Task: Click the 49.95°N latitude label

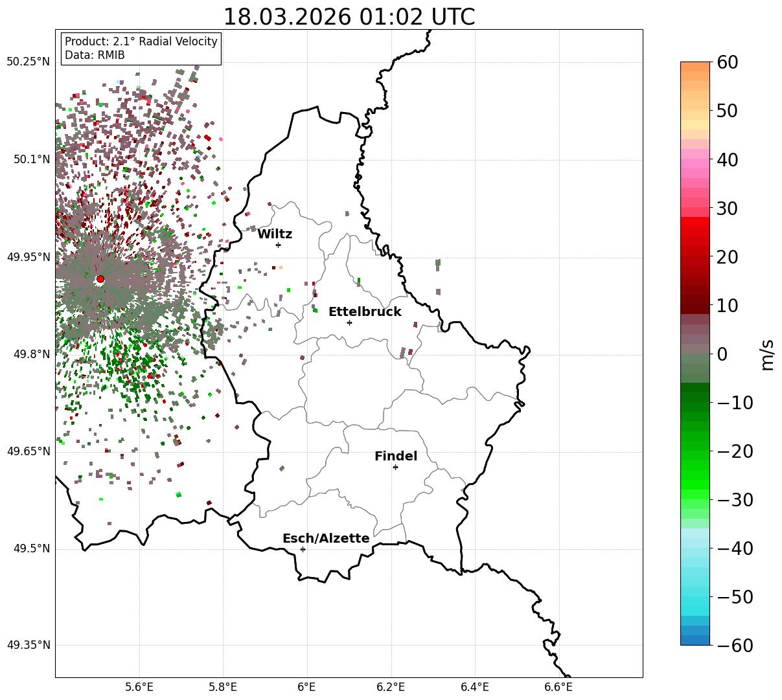Action: point(28,257)
